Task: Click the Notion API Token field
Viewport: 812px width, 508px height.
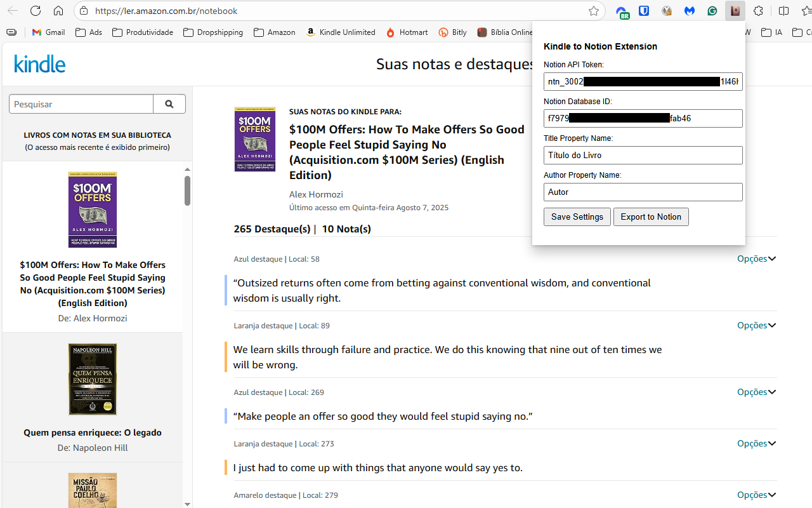Action: 643,82
